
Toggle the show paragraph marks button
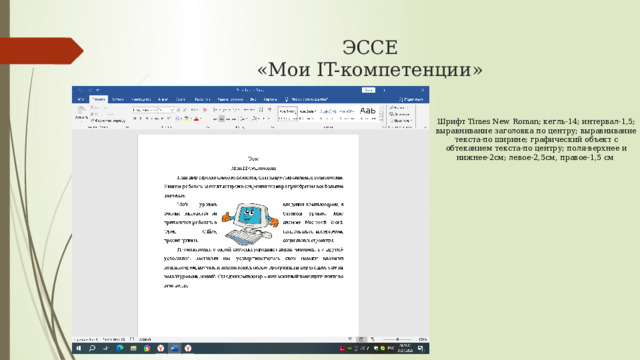click(269, 109)
